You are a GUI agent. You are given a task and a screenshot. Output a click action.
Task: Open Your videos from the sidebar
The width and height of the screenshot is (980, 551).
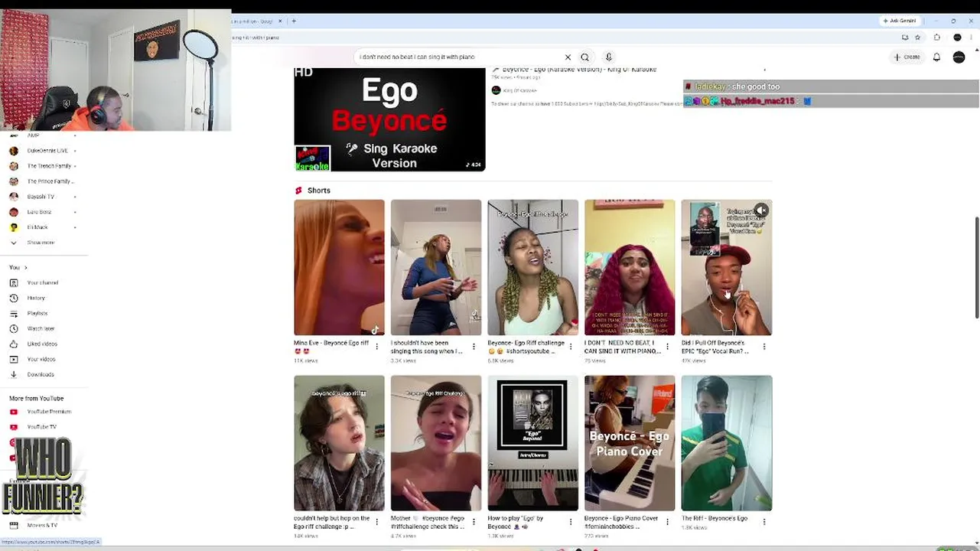(43, 359)
